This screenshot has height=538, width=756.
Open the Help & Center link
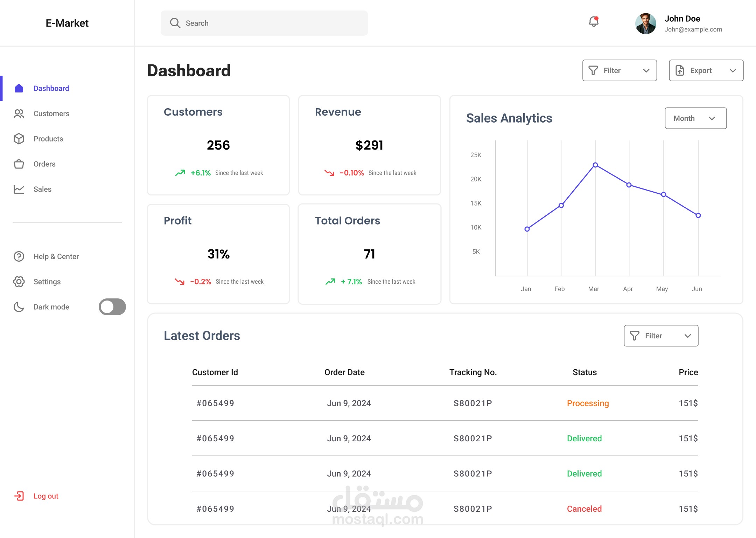pyautogui.click(x=56, y=256)
